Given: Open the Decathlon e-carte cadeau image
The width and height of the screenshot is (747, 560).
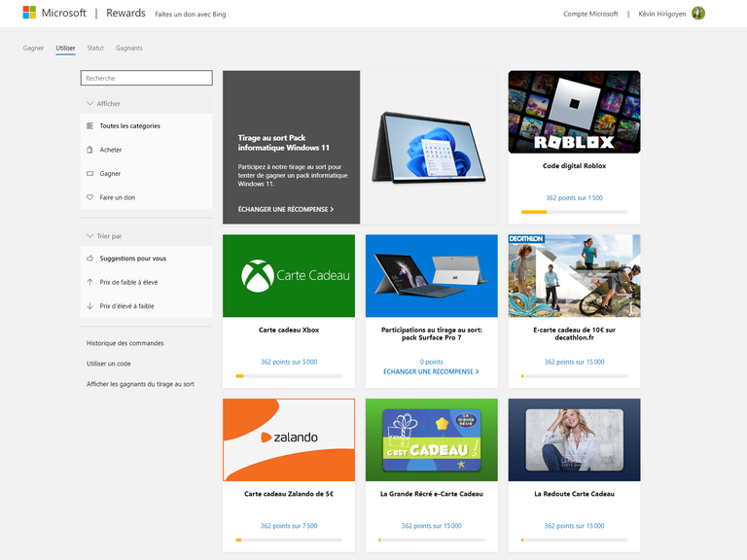Looking at the screenshot, I should (574, 276).
